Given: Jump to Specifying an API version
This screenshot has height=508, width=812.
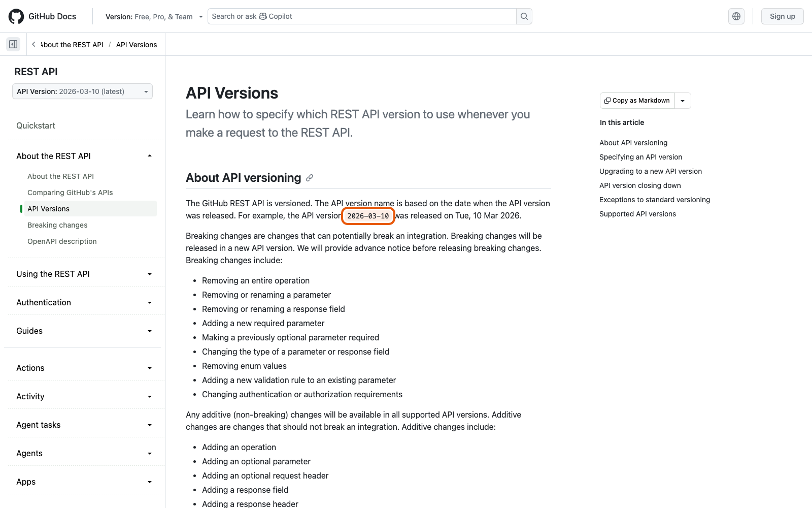Looking at the screenshot, I should (640, 157).
